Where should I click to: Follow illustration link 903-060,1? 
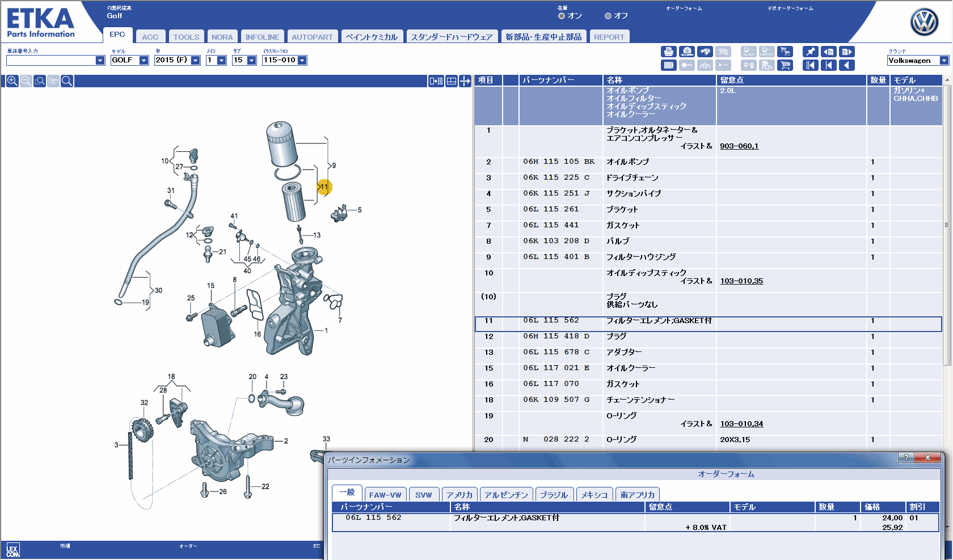point(739,146)
